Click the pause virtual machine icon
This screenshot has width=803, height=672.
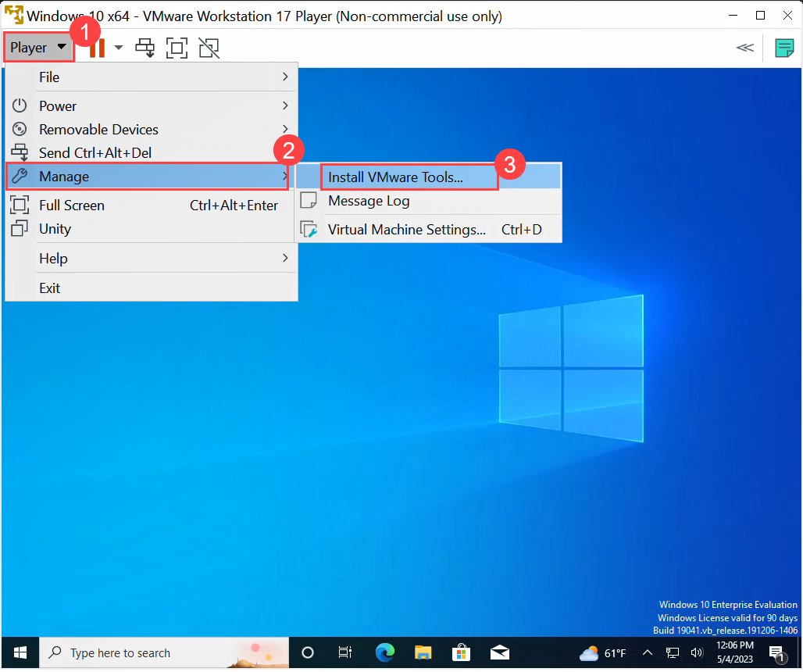(x=97, y=48)
